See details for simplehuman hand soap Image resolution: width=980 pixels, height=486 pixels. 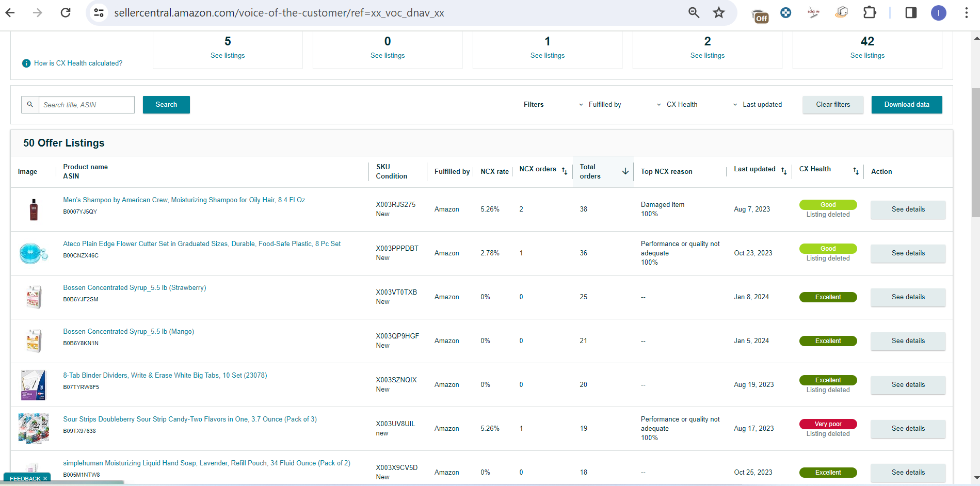coord(908,473)
